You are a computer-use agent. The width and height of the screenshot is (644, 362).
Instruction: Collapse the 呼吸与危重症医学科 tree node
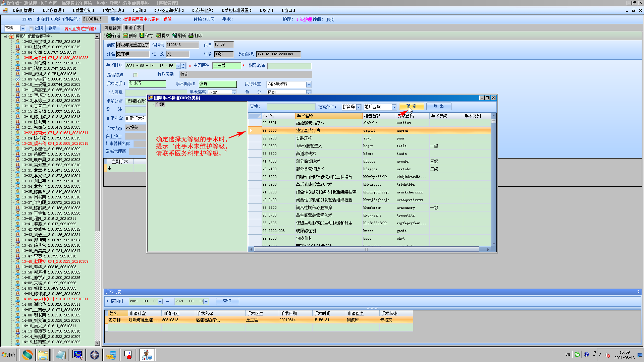(5, 36)
